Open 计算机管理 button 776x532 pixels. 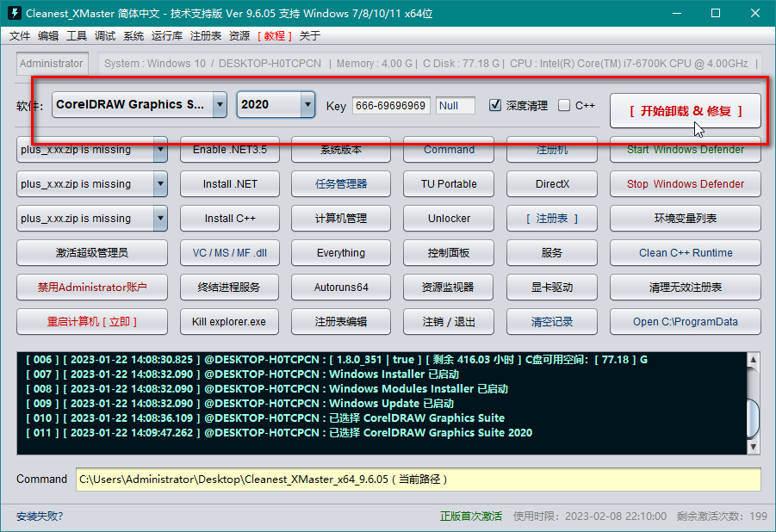point(341,219)
